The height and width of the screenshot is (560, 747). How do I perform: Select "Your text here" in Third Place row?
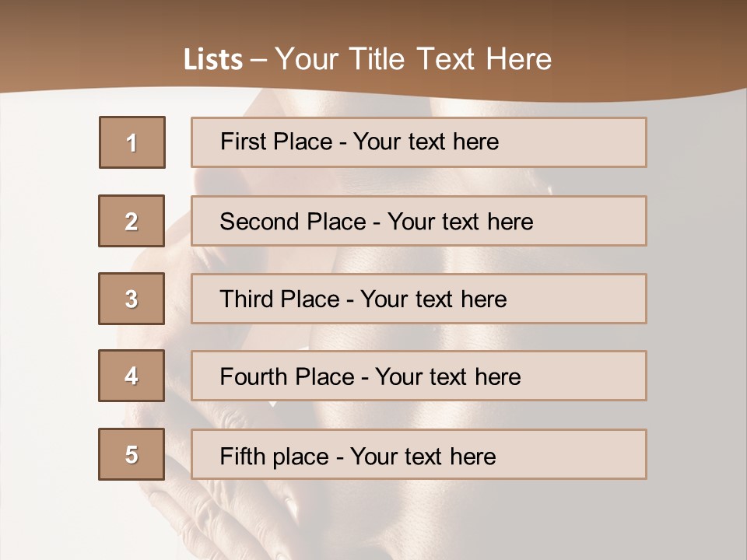point(433,299)
